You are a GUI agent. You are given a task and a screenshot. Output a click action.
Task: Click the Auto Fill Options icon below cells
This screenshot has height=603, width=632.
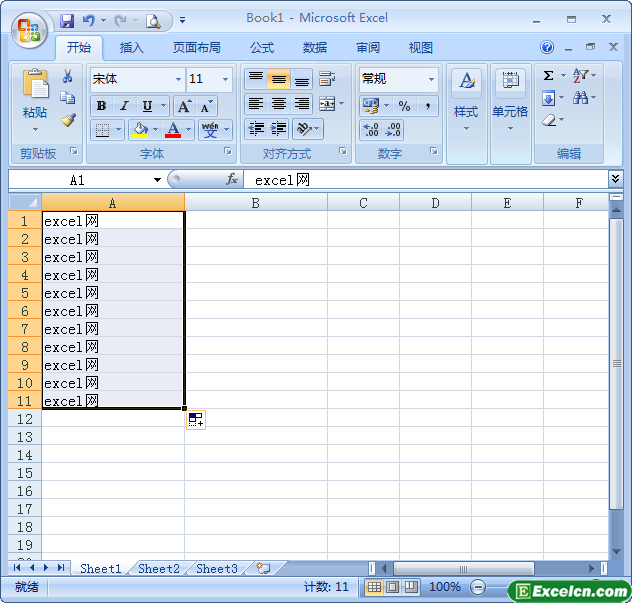tap(195, 420)
